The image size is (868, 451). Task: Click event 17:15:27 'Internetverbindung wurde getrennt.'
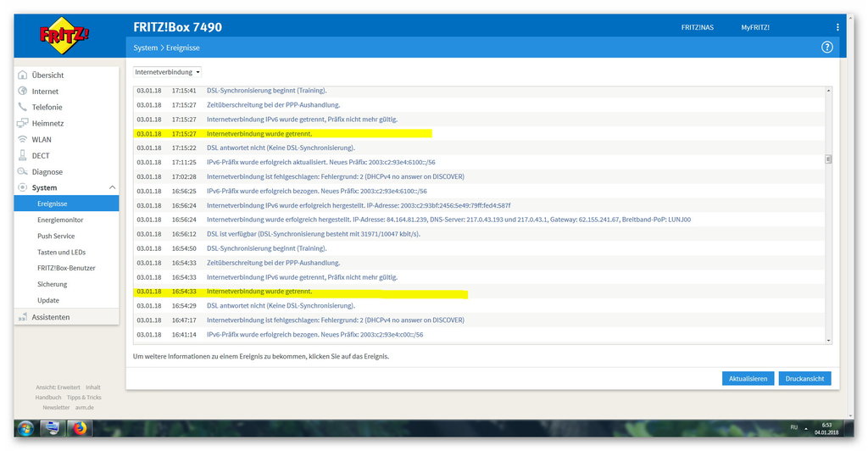pyautogui.click(x=480, y=133)
